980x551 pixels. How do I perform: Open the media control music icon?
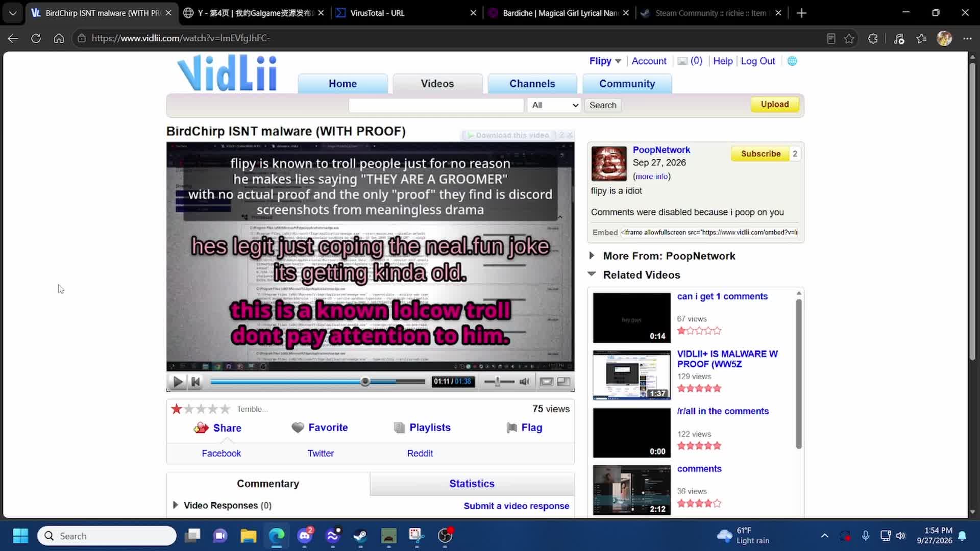pyautogui.click(x=899, y=38)
